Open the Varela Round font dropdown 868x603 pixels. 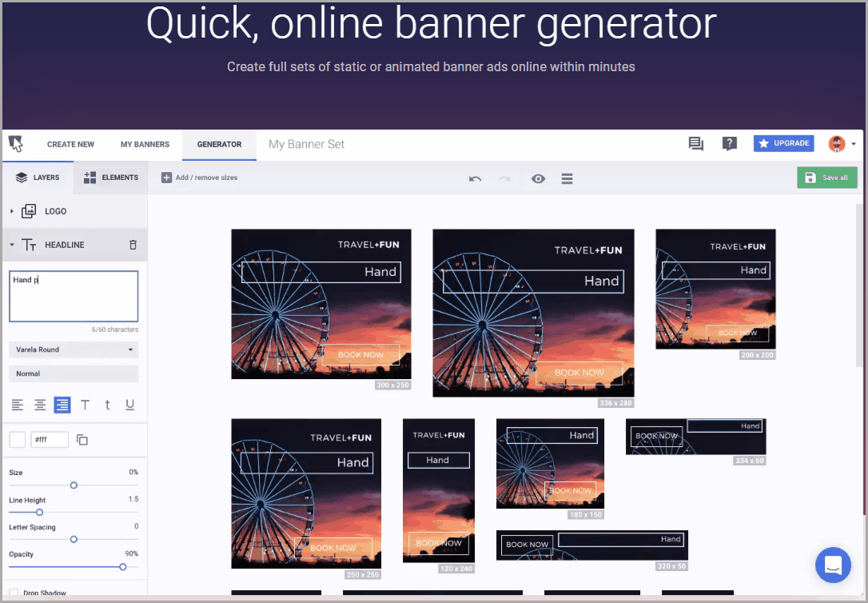(x=74, y=349)
